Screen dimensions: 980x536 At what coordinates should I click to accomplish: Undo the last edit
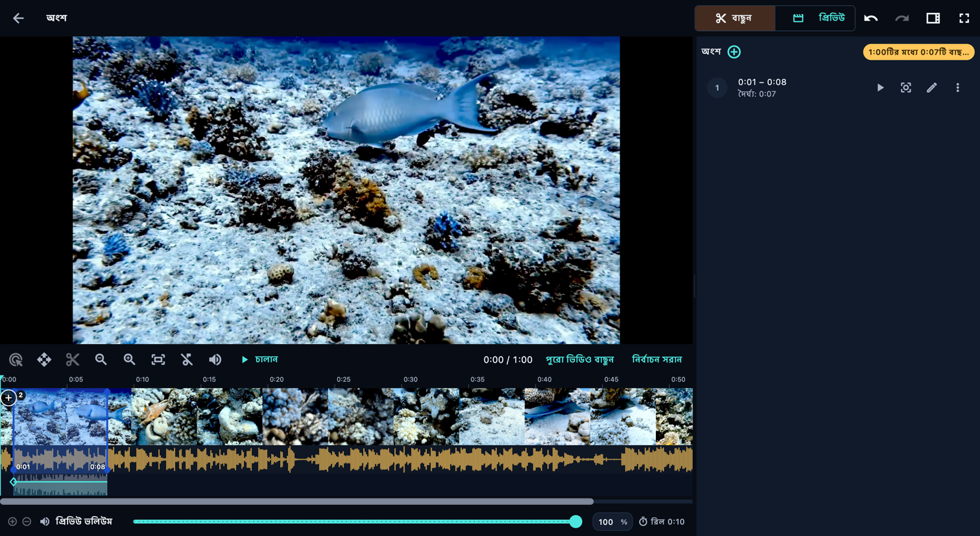870,18
